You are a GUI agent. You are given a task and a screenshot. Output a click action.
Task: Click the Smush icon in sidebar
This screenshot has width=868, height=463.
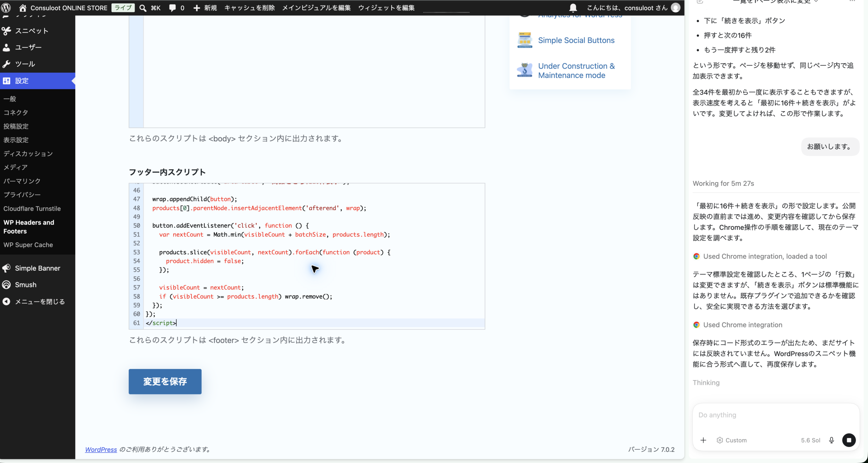tap(6, 285)
